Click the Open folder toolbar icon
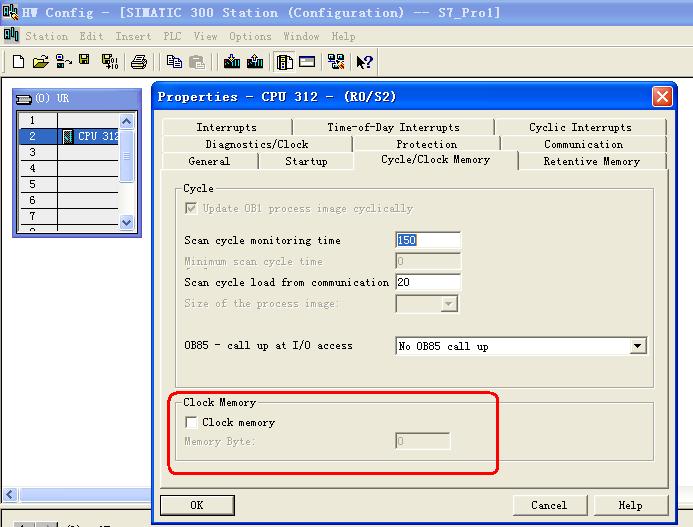The image size is (693, 527). (x=40, y=62)
